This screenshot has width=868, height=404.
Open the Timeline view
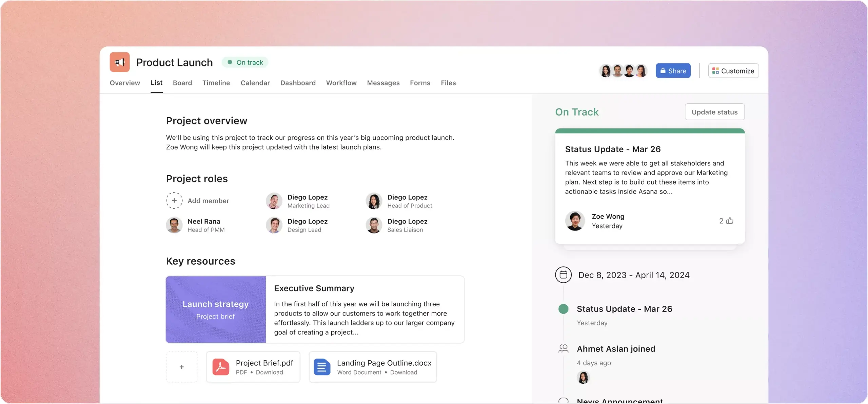click(x=216, y=83)
